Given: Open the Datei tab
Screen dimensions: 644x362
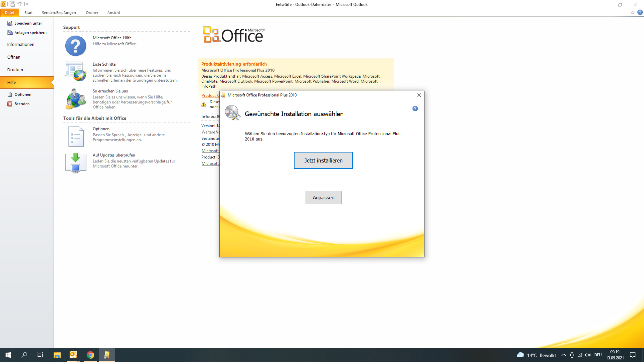Looking at the screenshot, I should [x=9, y=12].
